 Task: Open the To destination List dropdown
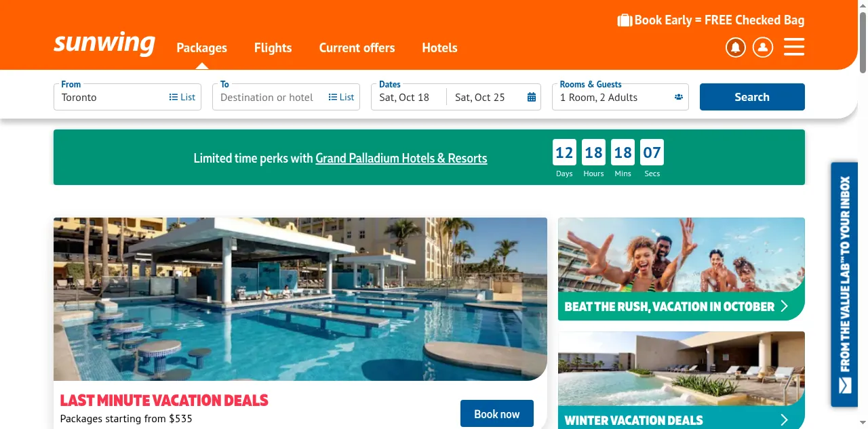(342, 97)
